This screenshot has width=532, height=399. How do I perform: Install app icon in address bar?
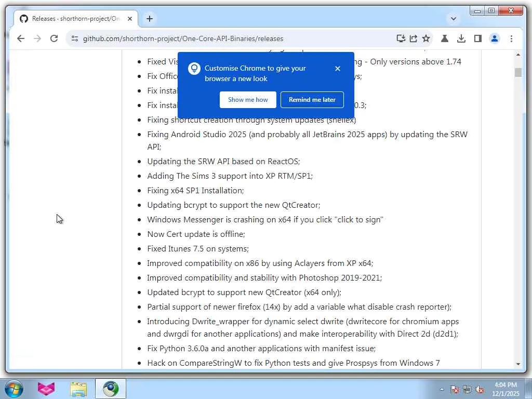click(401, 38)
